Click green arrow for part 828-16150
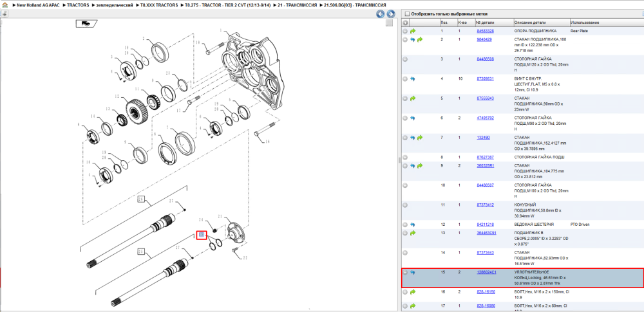Viewport: 644px width, 312px height. pyautogui.click(x=413, y=292)
